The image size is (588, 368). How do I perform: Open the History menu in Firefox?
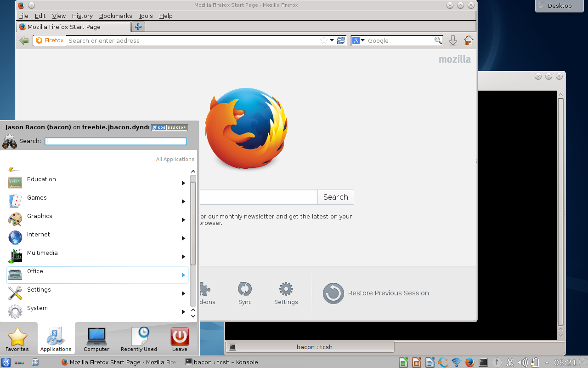click(x=82, y=16)
